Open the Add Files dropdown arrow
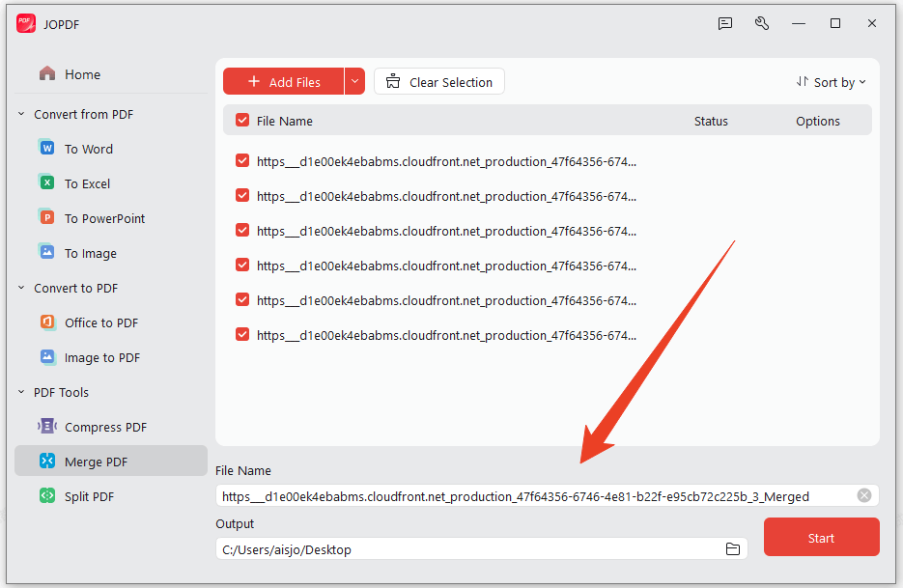The width and height of the screenshot is (903, 588). [354, 81]
